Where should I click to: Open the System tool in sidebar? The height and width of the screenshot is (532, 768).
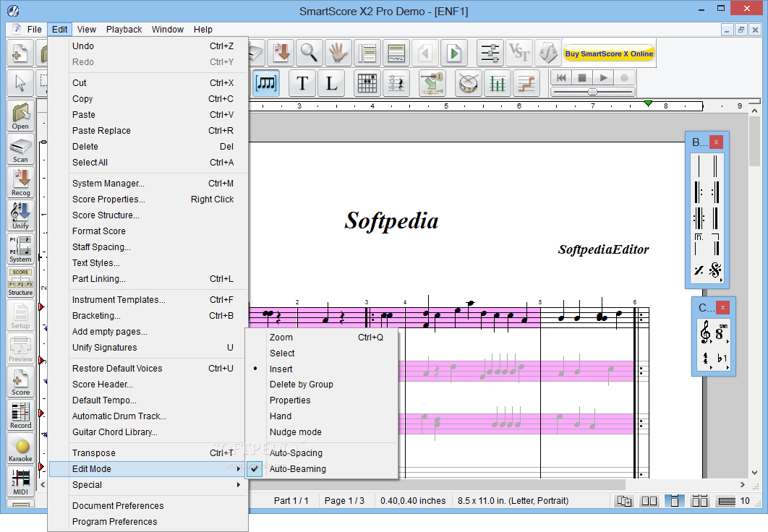click(20, 249)
